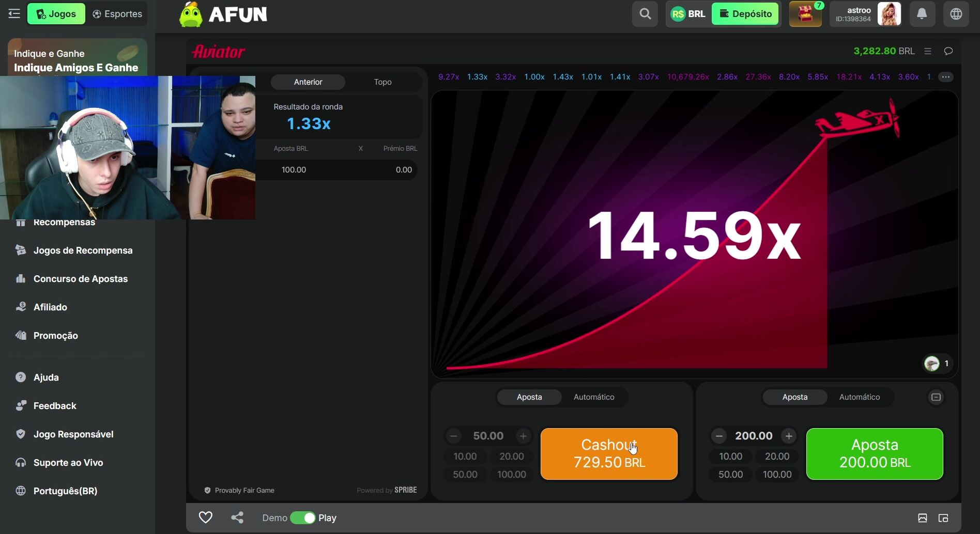Select Automático tab in first bet panel
This screenshot has width=980, height=534.
point(594,397)
